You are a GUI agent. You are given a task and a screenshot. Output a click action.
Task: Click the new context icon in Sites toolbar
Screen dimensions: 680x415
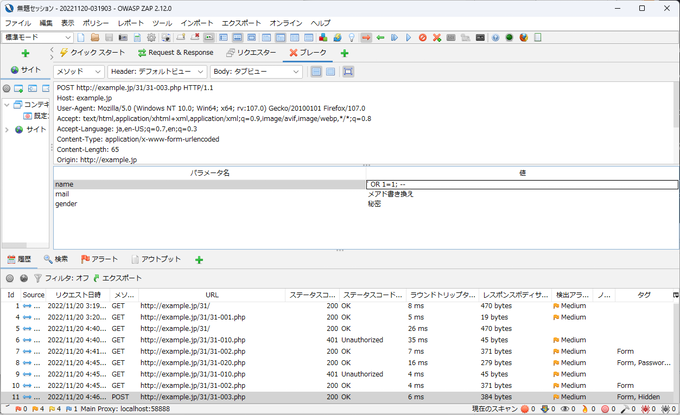[18, 88]
